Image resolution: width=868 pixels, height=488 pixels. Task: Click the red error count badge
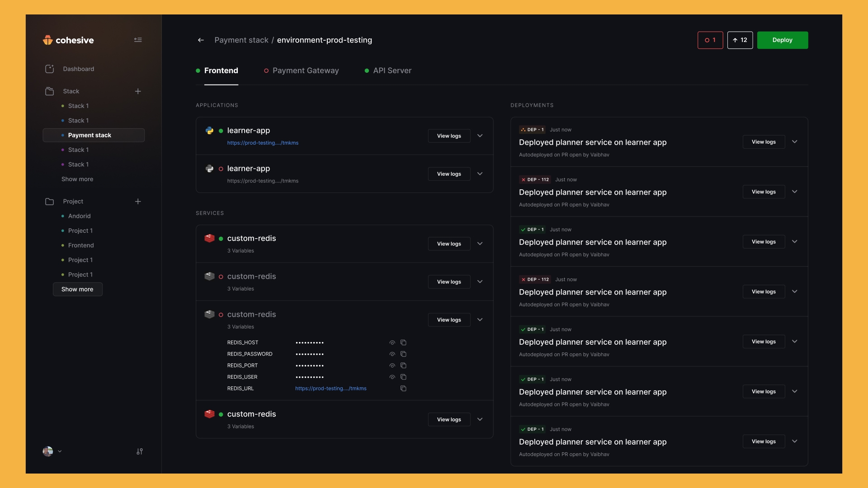(710, 40)
